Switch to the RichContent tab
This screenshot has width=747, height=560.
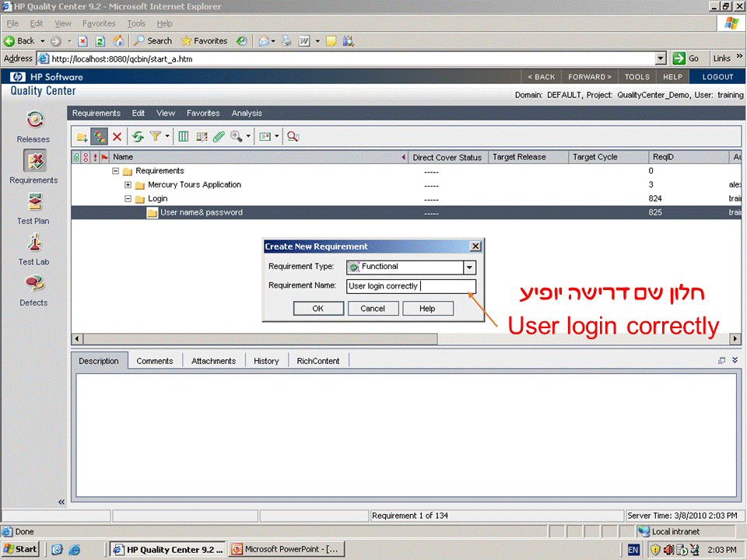[318, 361]
